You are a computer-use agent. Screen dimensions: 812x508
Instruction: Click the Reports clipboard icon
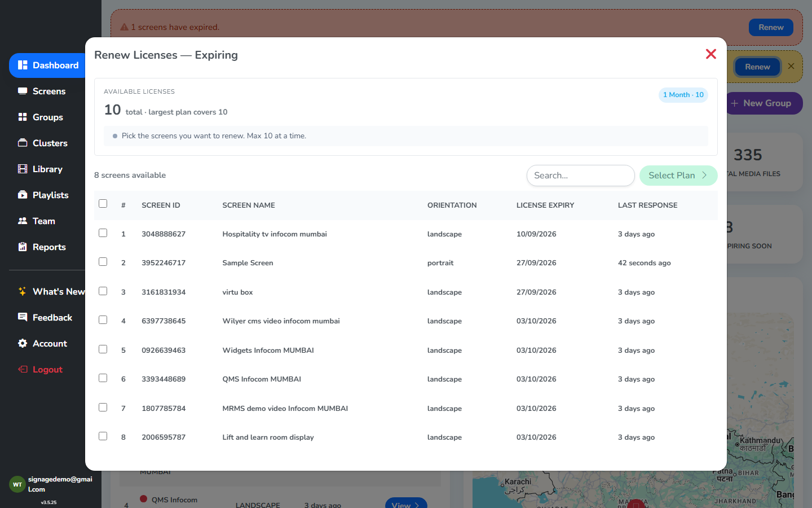click(x=23, y=247)
